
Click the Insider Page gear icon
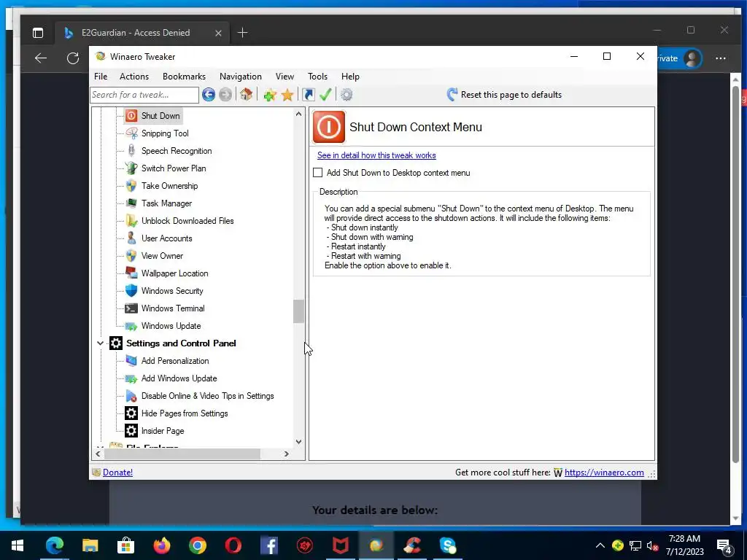[131, 430]
